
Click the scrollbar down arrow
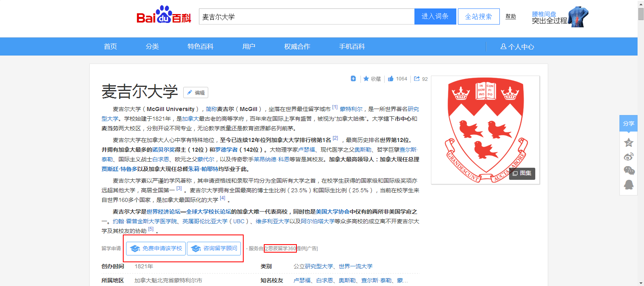tap(641, 283)
